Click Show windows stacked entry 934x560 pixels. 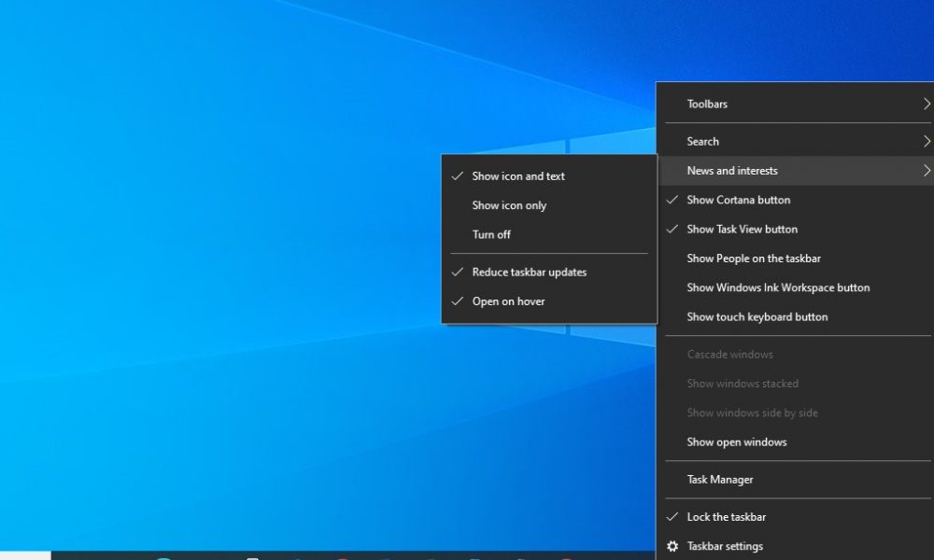pos(743,384)
